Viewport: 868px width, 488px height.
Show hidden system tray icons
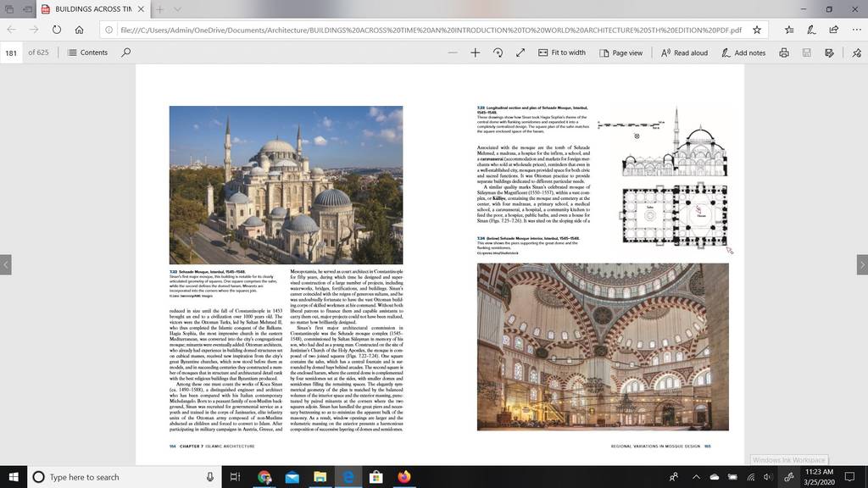coord(697,477)
